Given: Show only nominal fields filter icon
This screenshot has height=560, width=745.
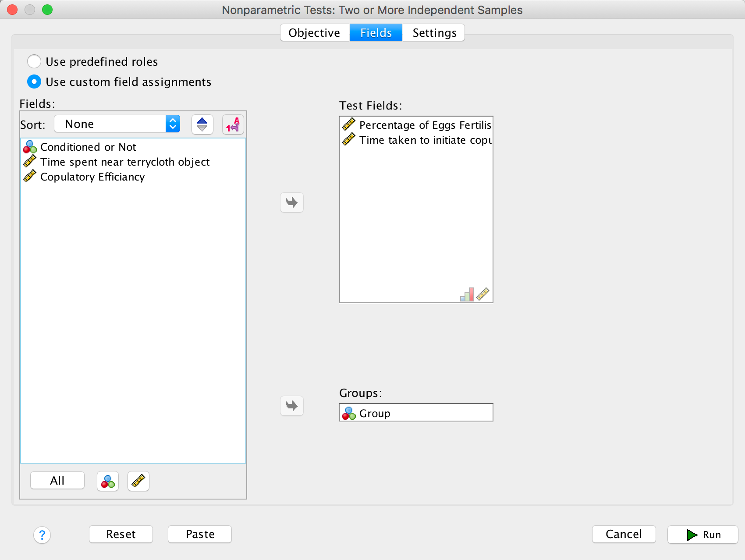Looking at the screenshot, I should (108, 481).
